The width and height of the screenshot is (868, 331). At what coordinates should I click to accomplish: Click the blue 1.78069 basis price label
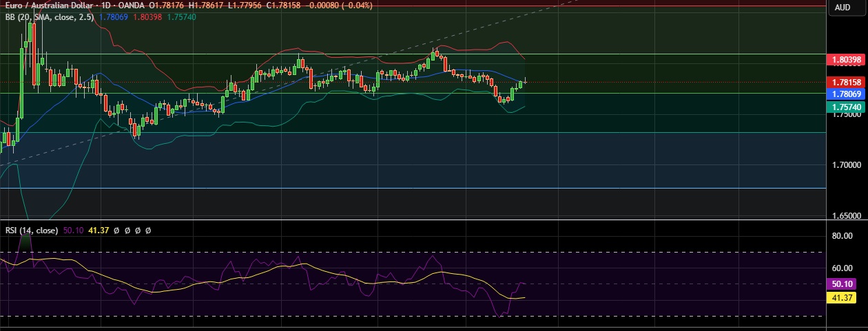click(x=847, y=94)
